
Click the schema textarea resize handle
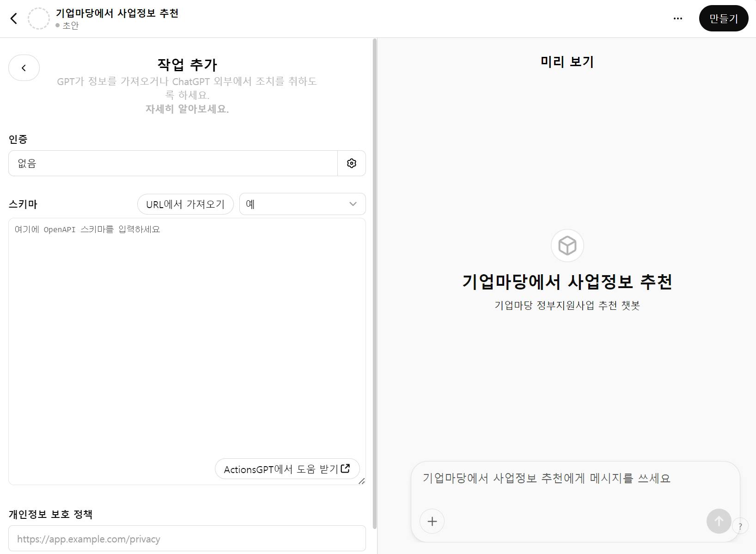point(362,481)
